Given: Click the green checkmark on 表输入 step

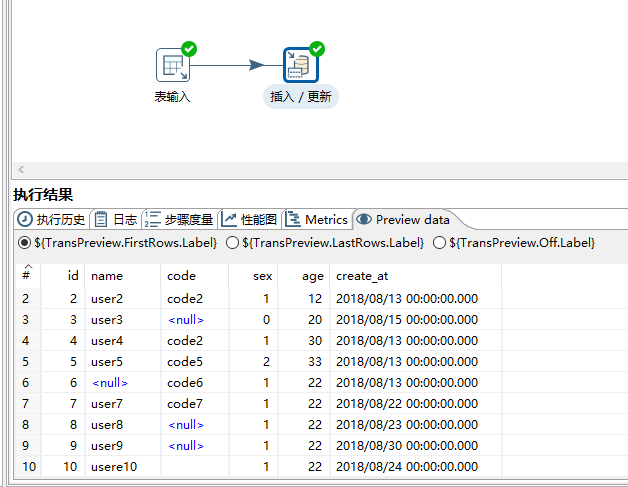Looking at the screenshot, I should click(x=189, y=49).
